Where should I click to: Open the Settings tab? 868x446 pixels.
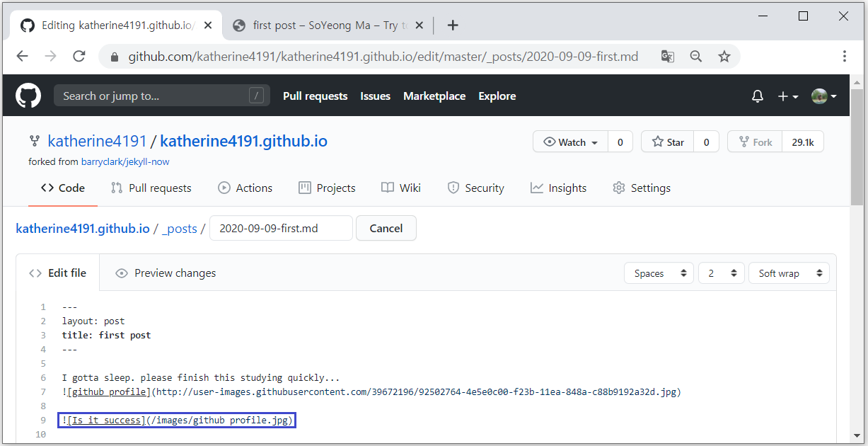642,188
